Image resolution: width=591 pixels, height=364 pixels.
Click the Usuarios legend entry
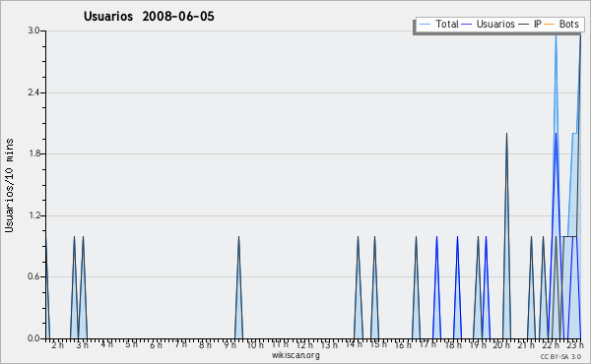coord(488,24)
